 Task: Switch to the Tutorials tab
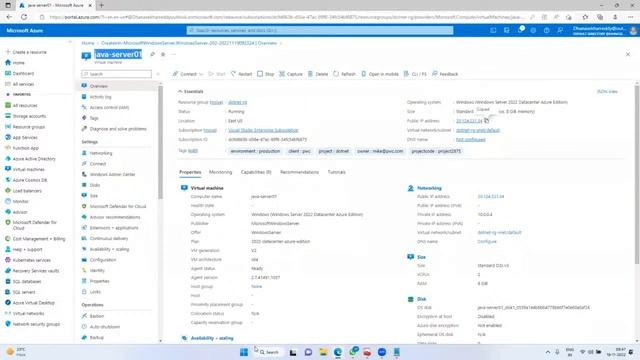pos(336,172)
